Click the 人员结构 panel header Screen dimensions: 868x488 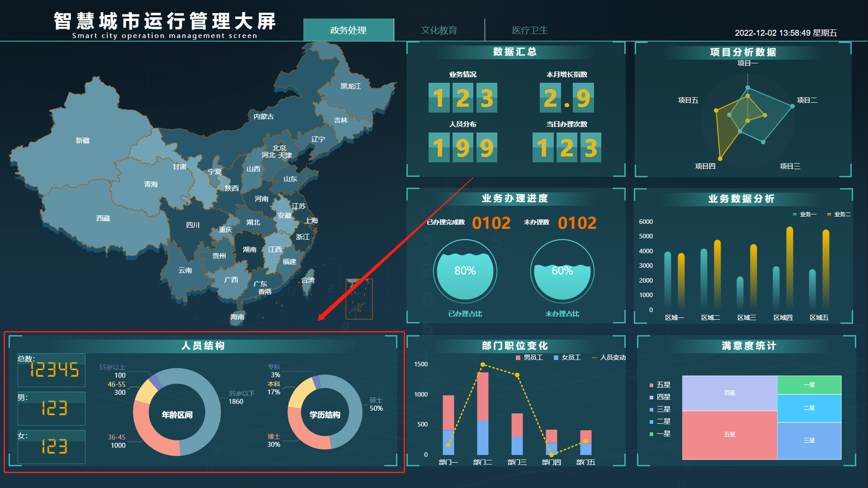(203, 346)
